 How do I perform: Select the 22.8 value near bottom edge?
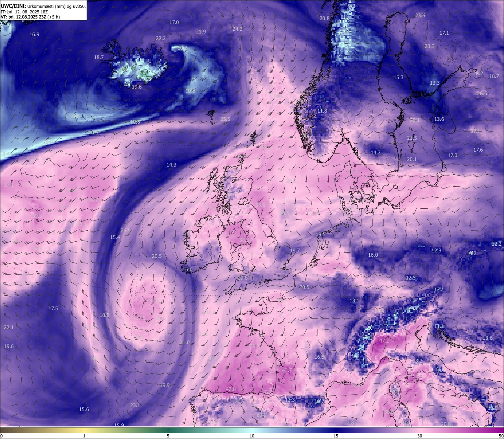pos(349,423)
